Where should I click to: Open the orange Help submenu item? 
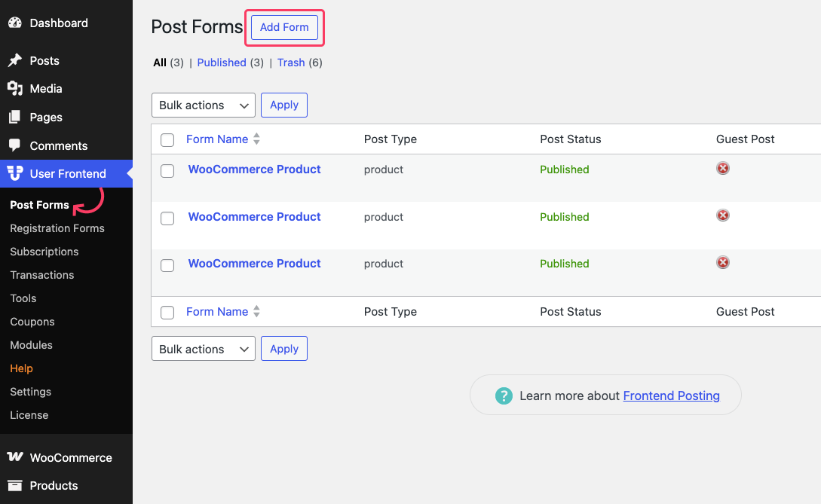(x=21, y=368)
